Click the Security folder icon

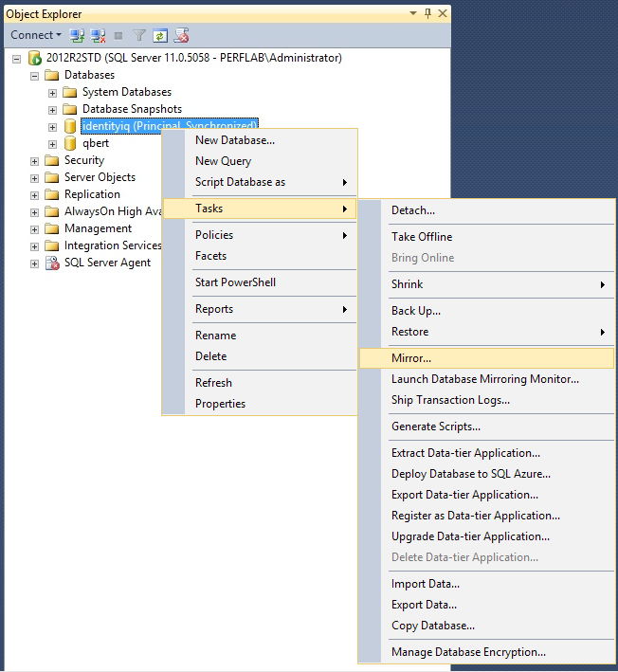click(52, 161)
